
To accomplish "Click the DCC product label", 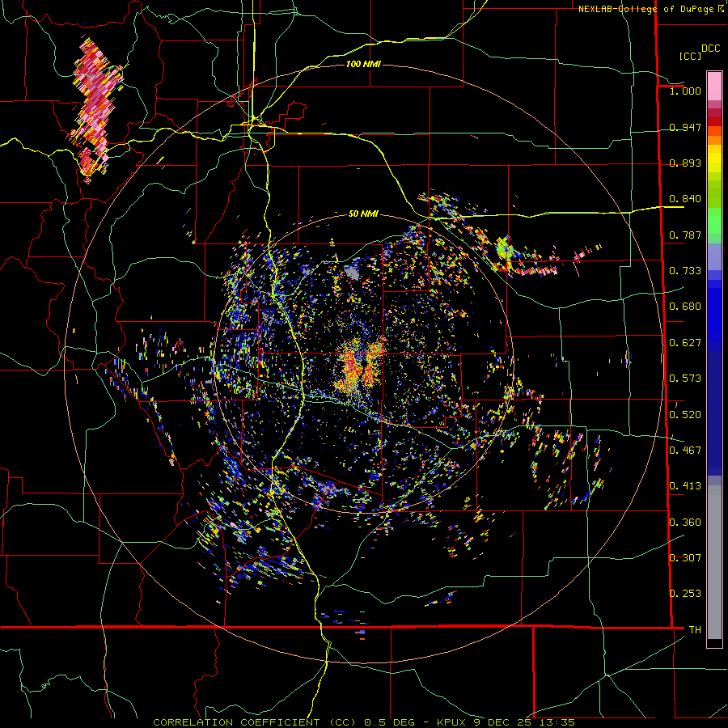I will (711, 49).
